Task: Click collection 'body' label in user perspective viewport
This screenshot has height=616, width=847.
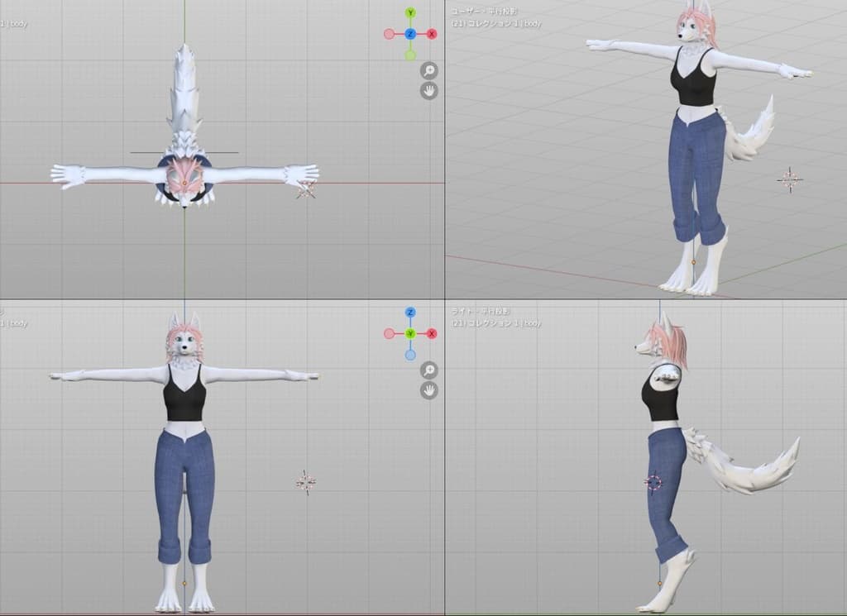Action: pyautogui.click(x=496, y=24)
